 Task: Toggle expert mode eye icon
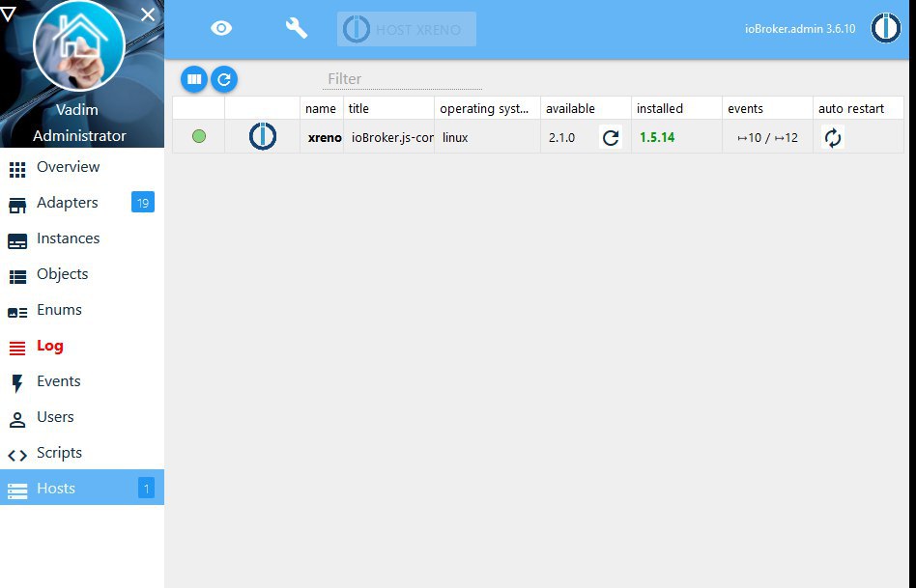tap(221, 28)
